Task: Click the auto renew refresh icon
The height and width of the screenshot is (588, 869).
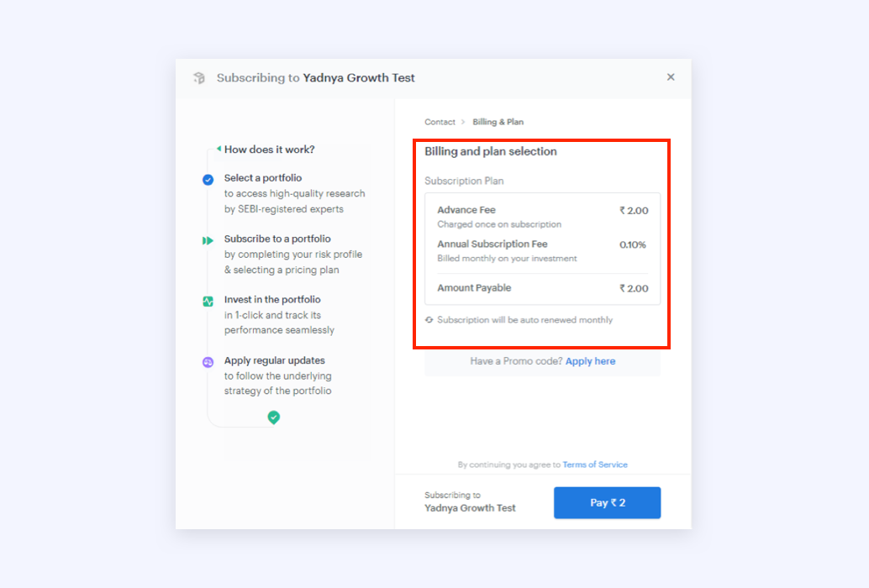Action: point(429,319)
